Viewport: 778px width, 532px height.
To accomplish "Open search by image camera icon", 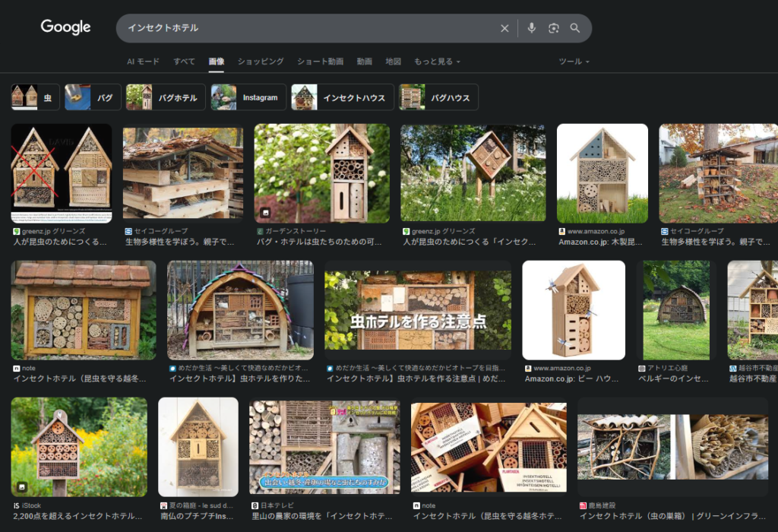I will (554, 28).
